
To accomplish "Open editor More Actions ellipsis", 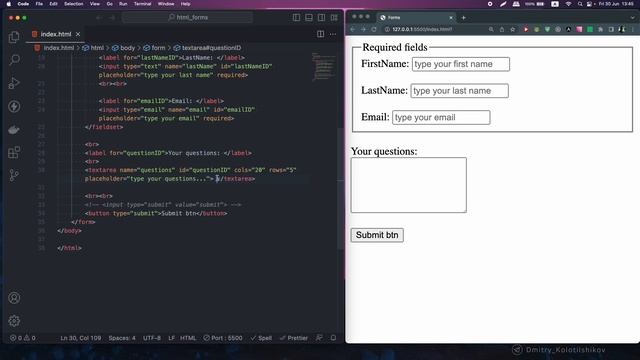I will click(x=333, y=34).
